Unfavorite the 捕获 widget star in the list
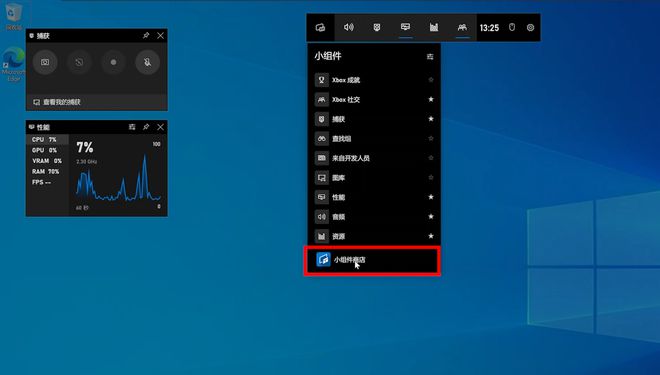Screen dimensions: 660x375 pyautogui.click(x=431, y=119)
